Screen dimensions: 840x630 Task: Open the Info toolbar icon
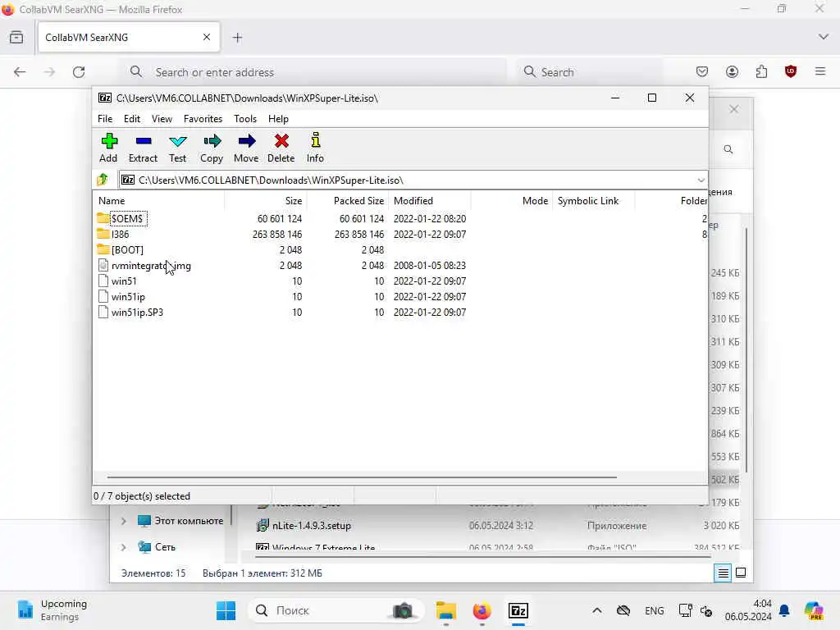pos(316,140)
